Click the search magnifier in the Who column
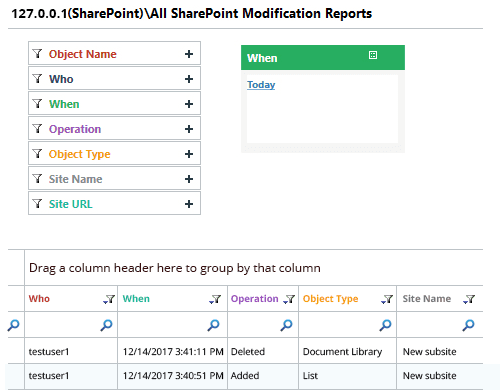 106,325
